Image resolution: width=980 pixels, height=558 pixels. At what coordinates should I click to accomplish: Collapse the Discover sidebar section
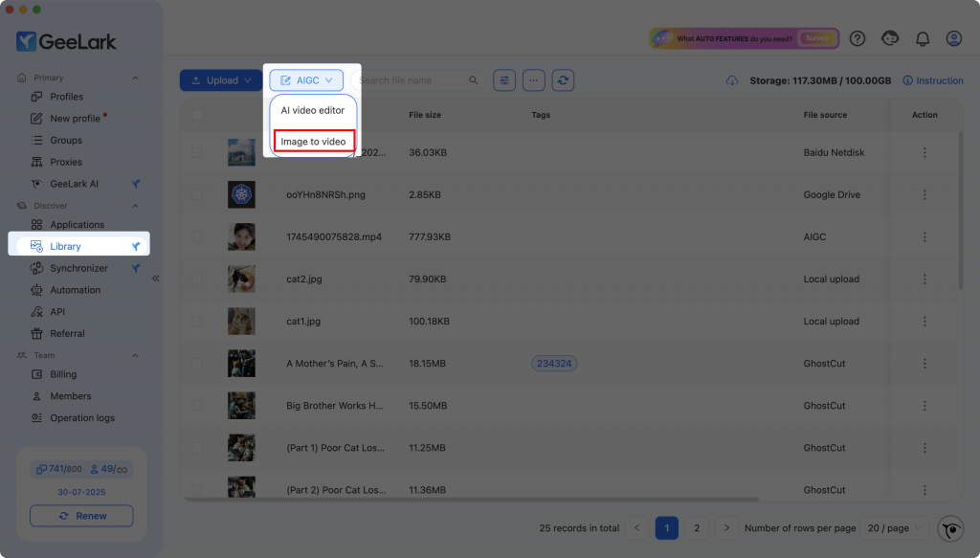136,206
